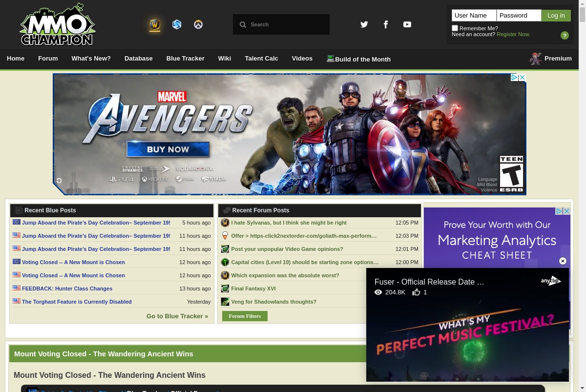Click the magnifier icon in search box
The height and width of the screenshot is (392, 586).
point(243,24)
